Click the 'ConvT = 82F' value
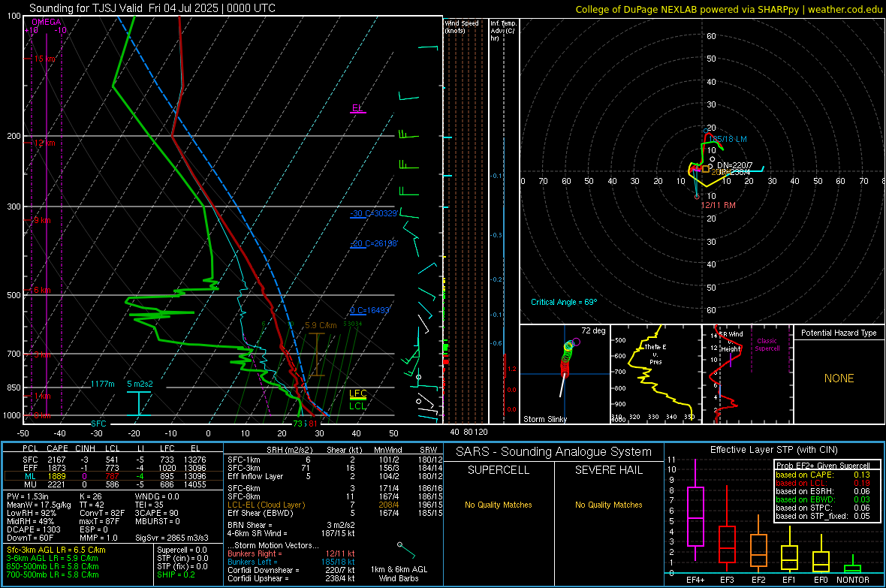The image size is (886, 588). [102, 514]
